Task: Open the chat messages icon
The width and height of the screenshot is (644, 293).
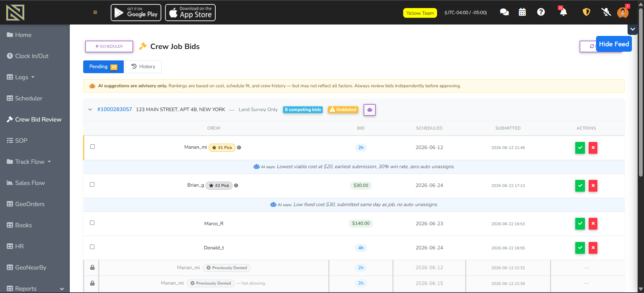Action: tap(504, 12)
